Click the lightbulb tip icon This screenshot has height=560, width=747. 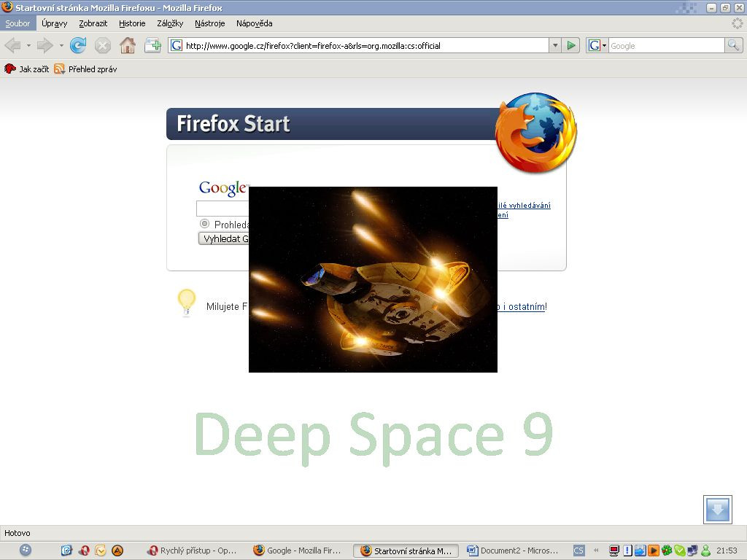(186, 303)
